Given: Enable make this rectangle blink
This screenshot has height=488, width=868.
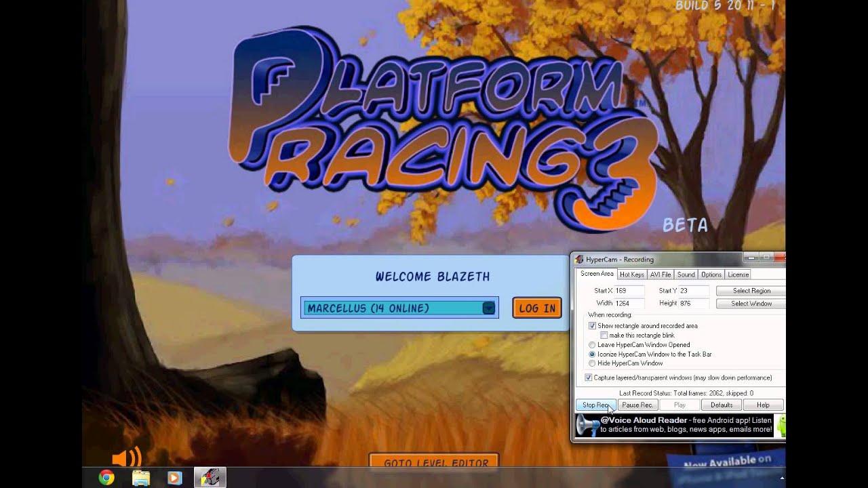Looking at the screenshot, I should coord(604,335).
